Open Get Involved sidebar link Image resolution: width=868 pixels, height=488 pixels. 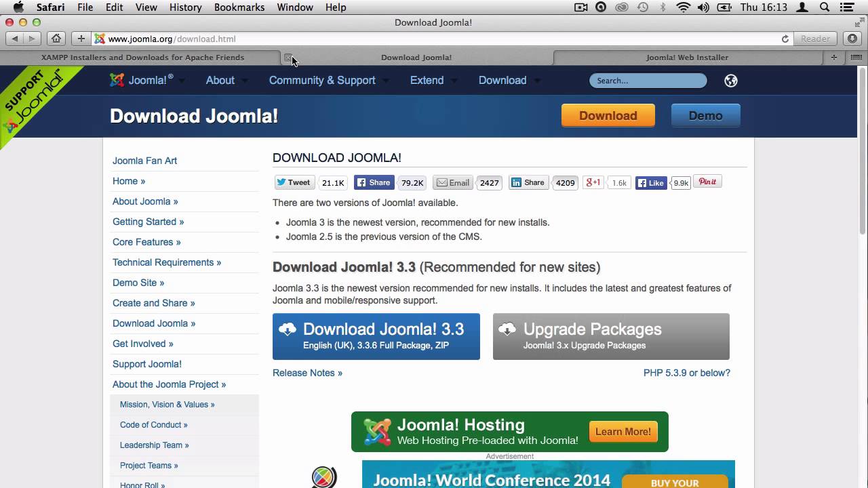tap(143, 344)
